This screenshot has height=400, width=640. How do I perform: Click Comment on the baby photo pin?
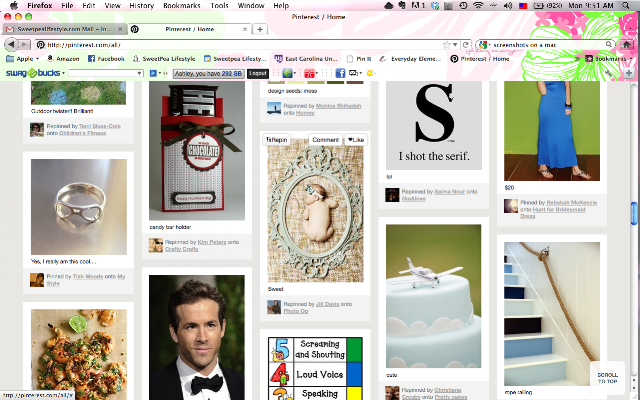(x=325, y=140)
